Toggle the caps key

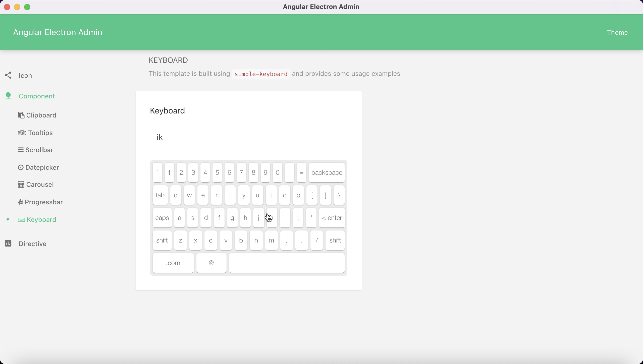[x=162, y=218]
